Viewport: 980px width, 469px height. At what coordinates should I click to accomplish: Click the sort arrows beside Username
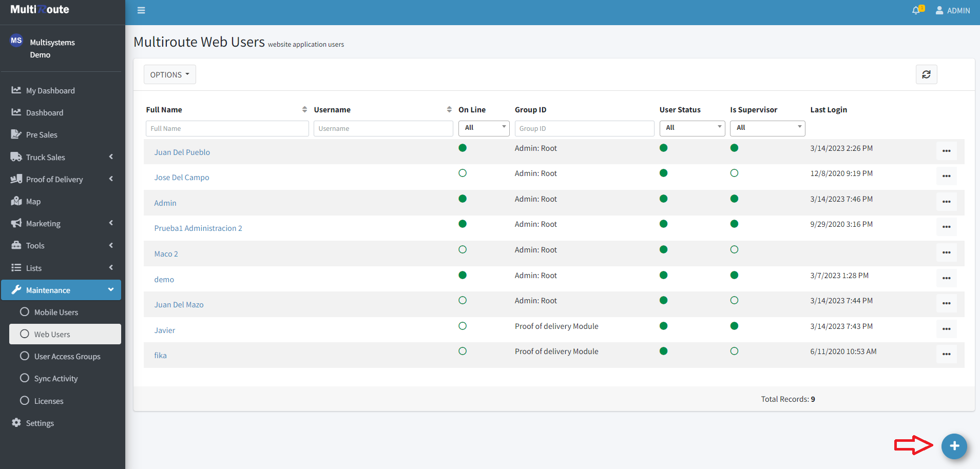coord(449,109)
